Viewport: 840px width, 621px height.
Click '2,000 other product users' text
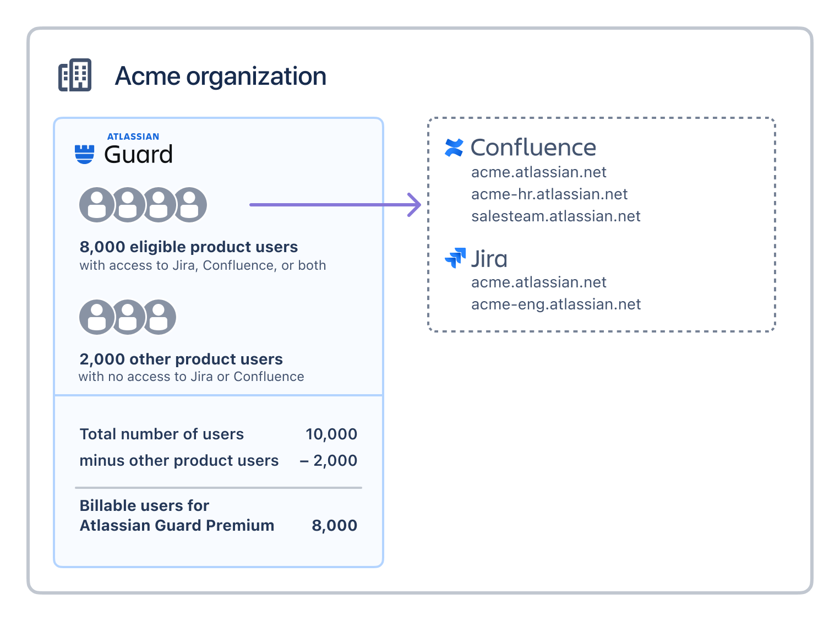(181, 359)
